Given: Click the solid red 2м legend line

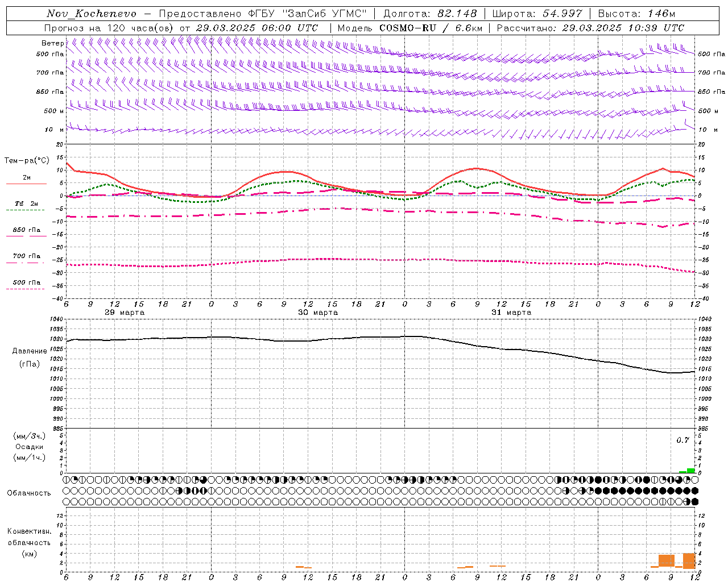Looking at the screenshot, I should pyautogui.click(x=26, y=184).
